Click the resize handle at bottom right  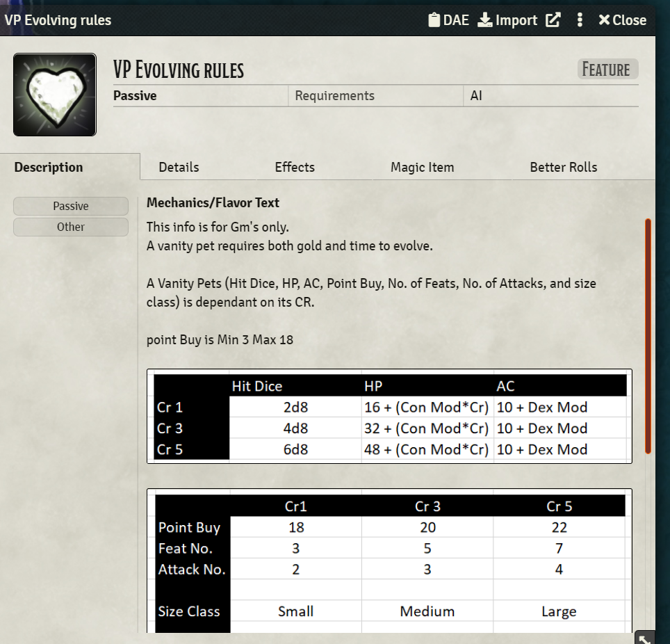tap(644, 636)
